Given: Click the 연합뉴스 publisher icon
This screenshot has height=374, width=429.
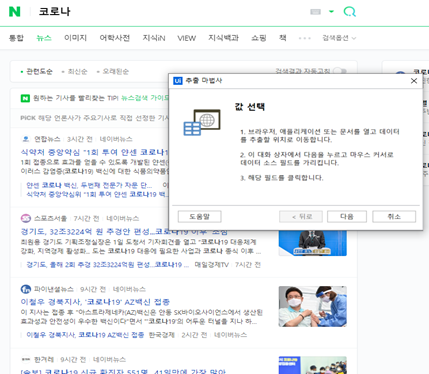Looking at the screenshot, I should (x=25, y=139).
